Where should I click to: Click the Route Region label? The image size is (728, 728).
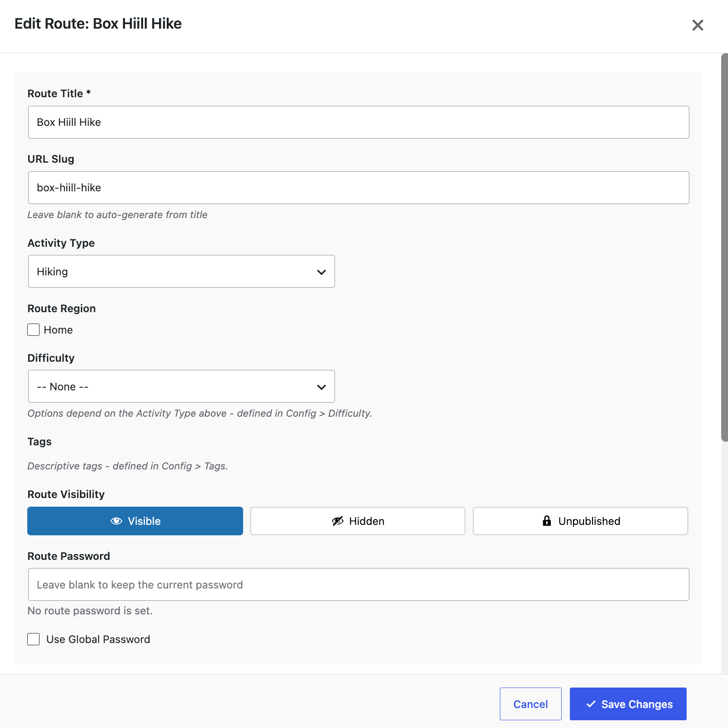(62, 309)
